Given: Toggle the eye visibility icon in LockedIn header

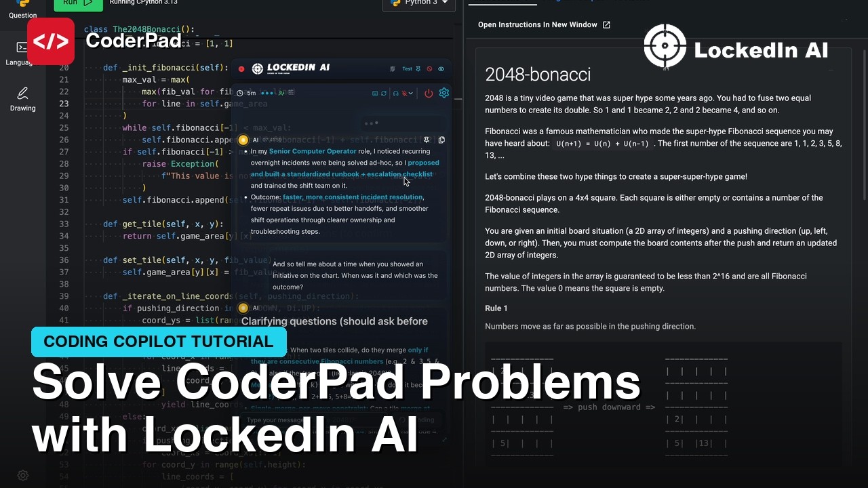Looking at the screenshot, I should [x=441, y=69].
